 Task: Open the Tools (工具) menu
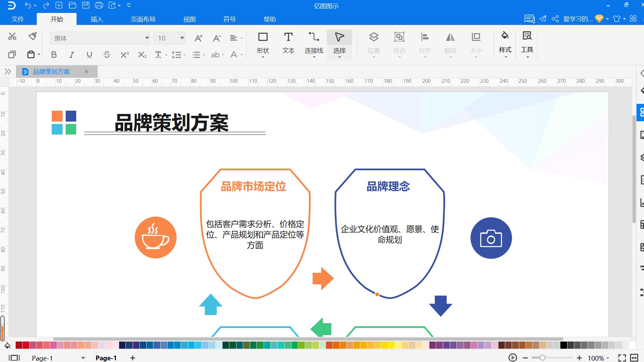[x=527, y=45]
